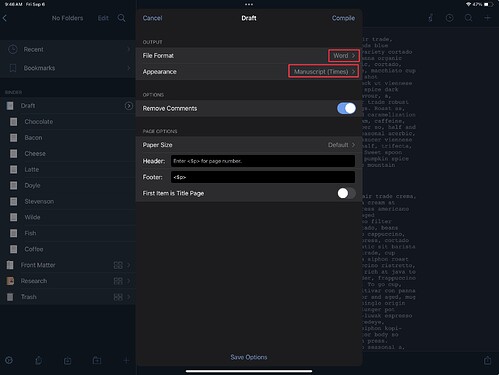Viewport: 499px width, 375px height.
Task: Tap Compile to export the draft
Action: pyautogui.click(x=343, y=18)
